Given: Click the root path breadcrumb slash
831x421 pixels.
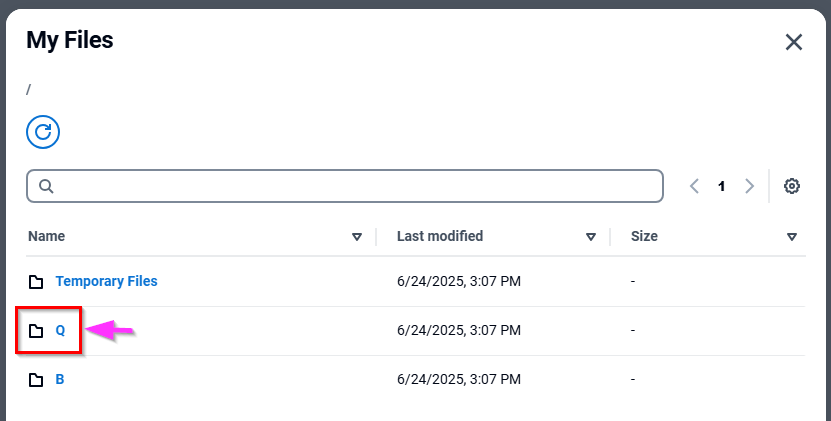Looking at the screenshot, I should tap(29, 89).
